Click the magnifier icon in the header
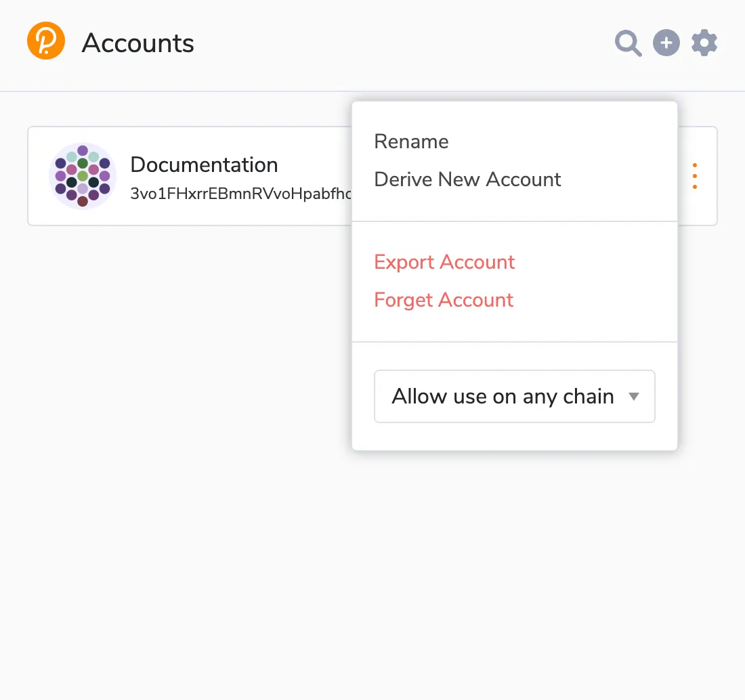Image resolution: width=745 pixels, height=700 pixels. click(x=628, y=42)
